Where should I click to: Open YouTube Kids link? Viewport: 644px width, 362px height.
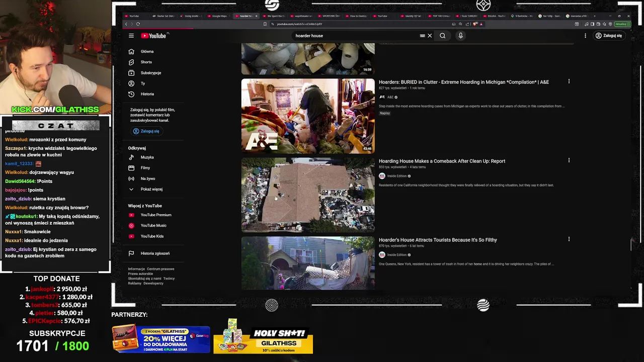[x=153, y=236]
